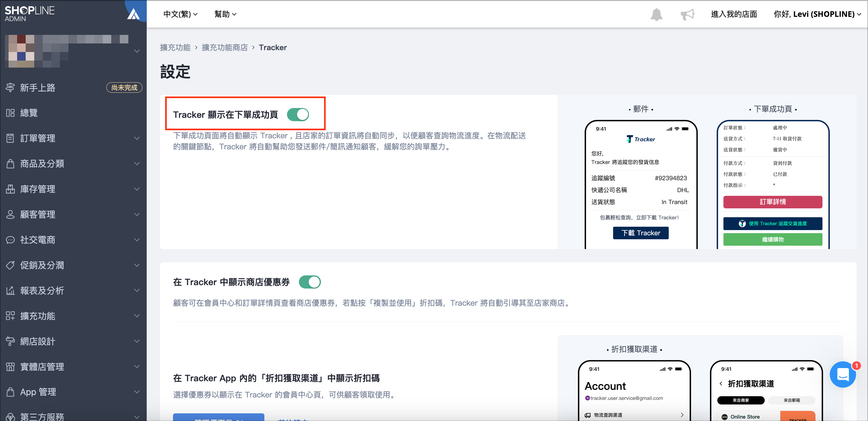This screenshot has width=868, height=421.
Task: Click 繼續購物 green preview button
Action: [772, 240]
